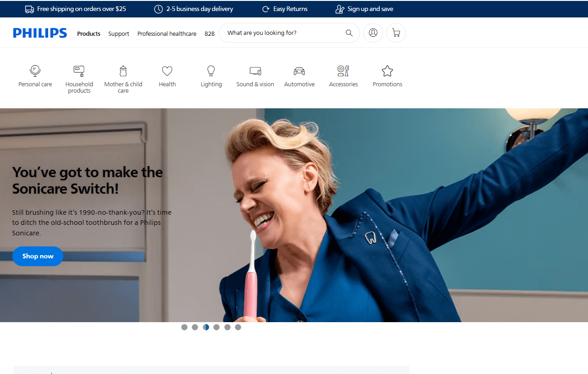Jump to the last carousel slide dot

click(x=238, y=327)
